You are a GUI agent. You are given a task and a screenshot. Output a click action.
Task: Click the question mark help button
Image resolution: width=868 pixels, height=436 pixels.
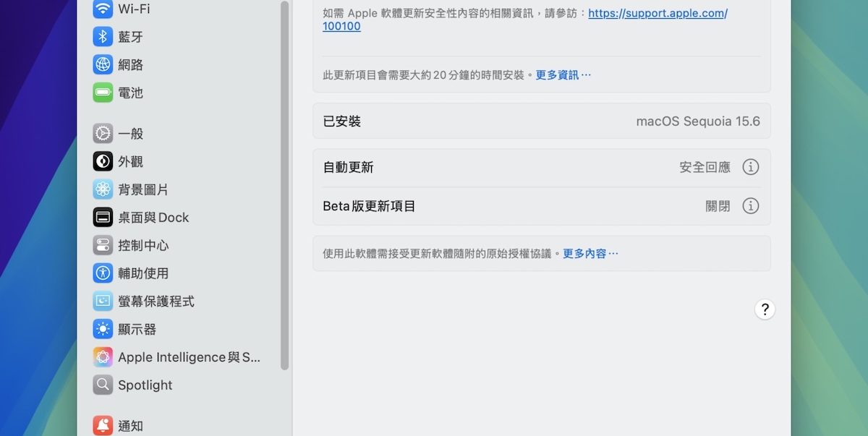(x=765, y=309)
